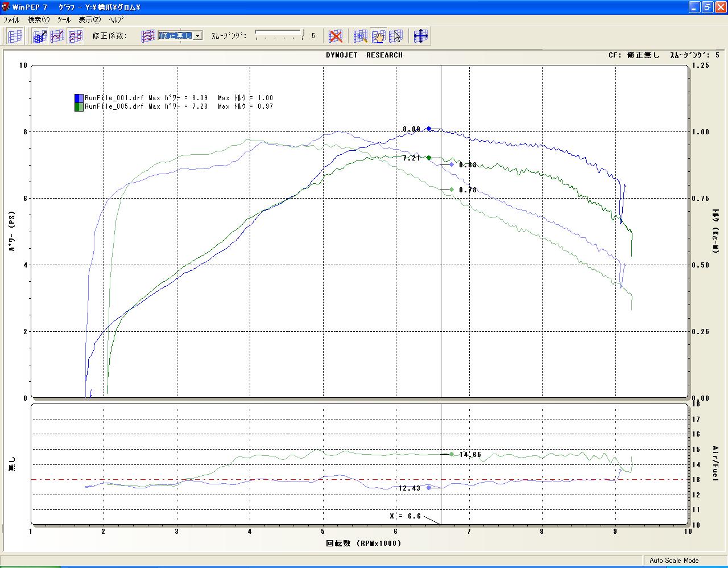Click the スムージング: toolbar label
The height and width of the screenshot is (568, 728).
click(x=229, y=36)
